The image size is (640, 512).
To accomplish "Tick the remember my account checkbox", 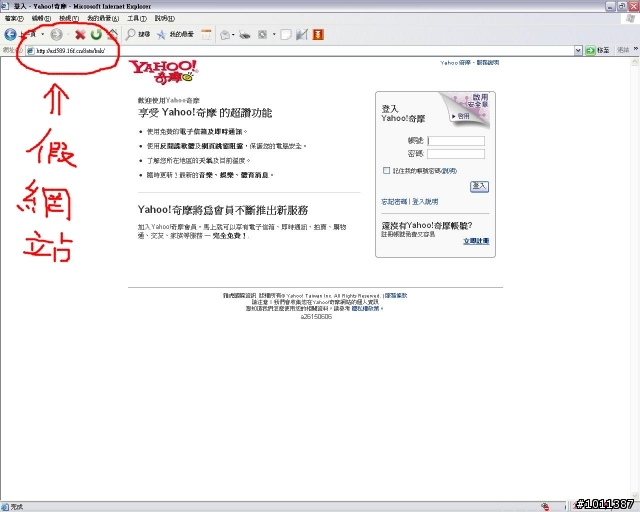I will point(386,170).
